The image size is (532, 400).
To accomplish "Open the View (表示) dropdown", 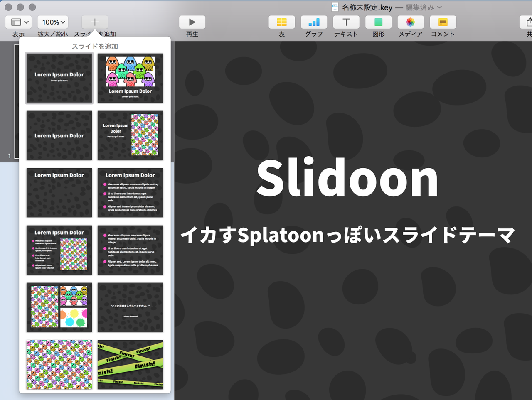I will point(19,22).
